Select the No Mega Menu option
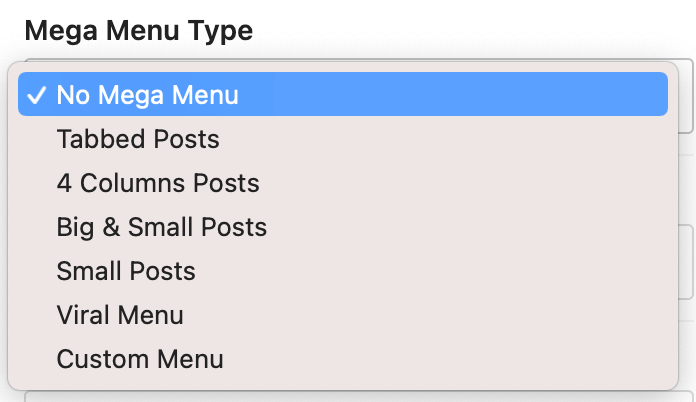The image size is (696, 402). (x=147, y=95)
